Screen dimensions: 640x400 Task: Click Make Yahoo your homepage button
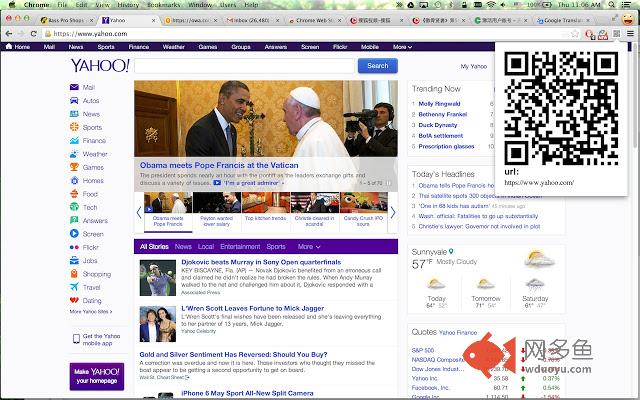(97, 377)
